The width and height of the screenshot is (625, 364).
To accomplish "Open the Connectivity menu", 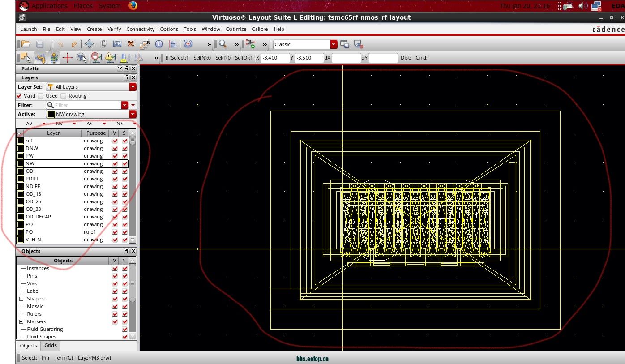I will point(141,29).
